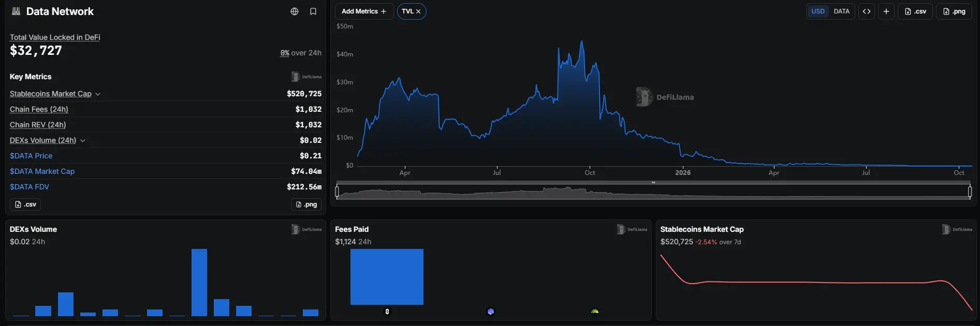Click the Data Network chain logo icon

tap(16, 11)
